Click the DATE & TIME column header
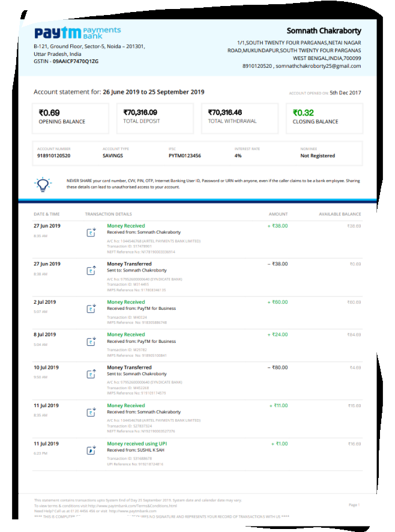395x532 pixels. tap(46, 214)
